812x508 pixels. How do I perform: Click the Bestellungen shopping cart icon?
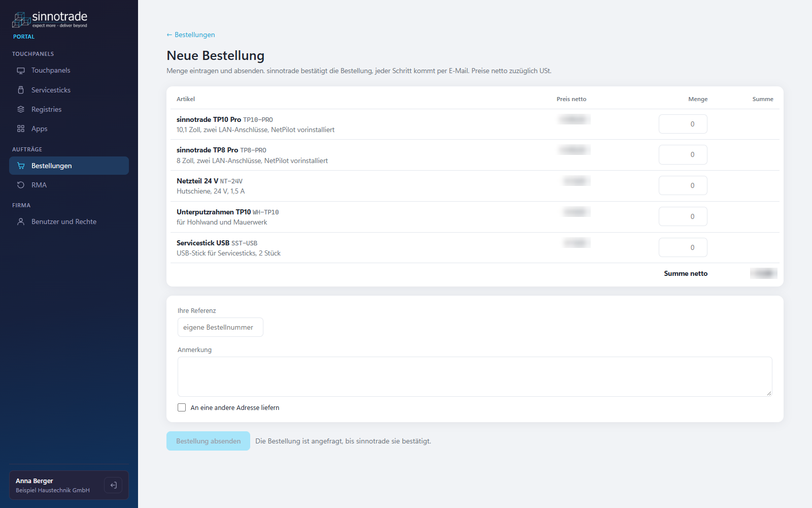tap(21, 166)
